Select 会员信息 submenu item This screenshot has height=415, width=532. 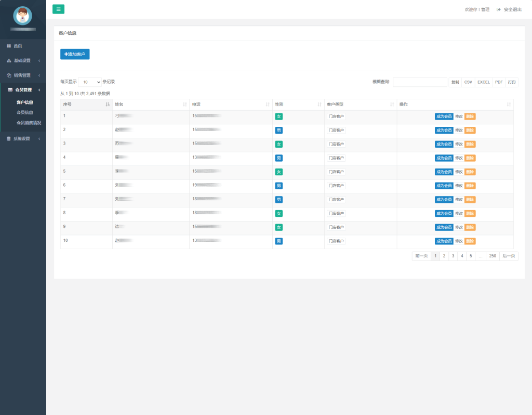pyautogui.click(x=25, y=112)
